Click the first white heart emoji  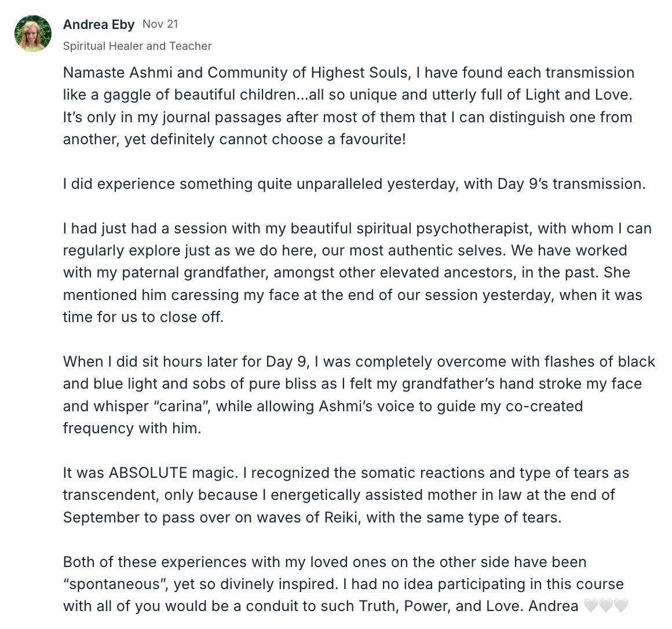coord(590,606)
